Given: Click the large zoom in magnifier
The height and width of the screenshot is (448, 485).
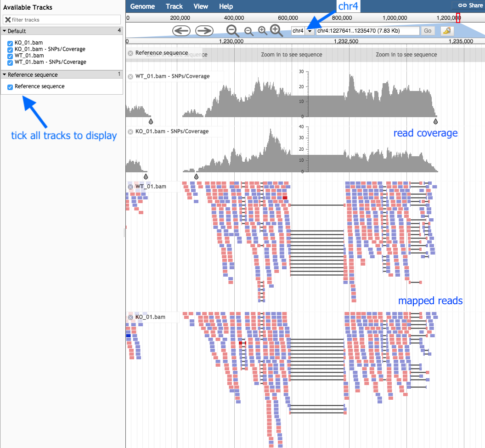Looking at the screenshot, I should click(x=276, y=30).
